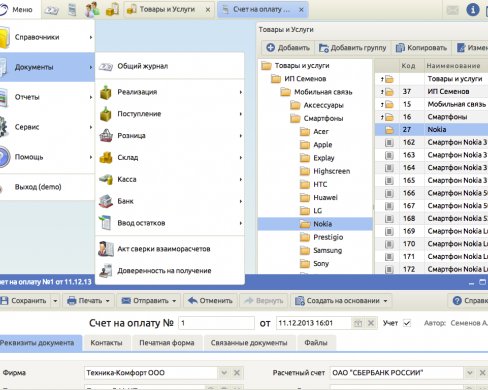Click the blue information icon
Screen dimensions: 488x390
pos(473,10)
